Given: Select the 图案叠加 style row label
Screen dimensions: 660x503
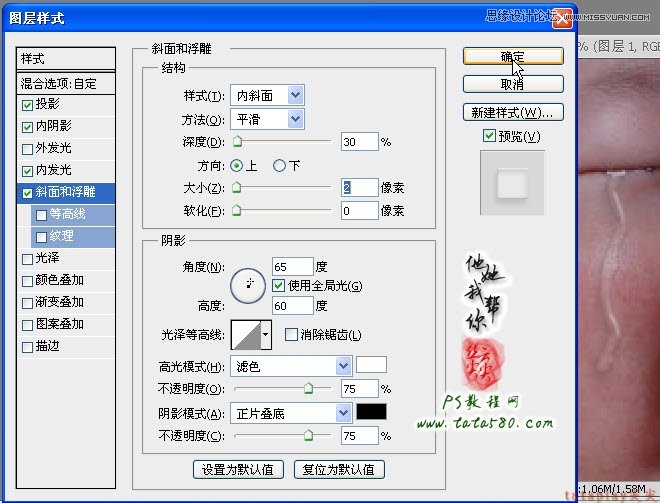Looking at the screenshot, I should click(59, 324).
